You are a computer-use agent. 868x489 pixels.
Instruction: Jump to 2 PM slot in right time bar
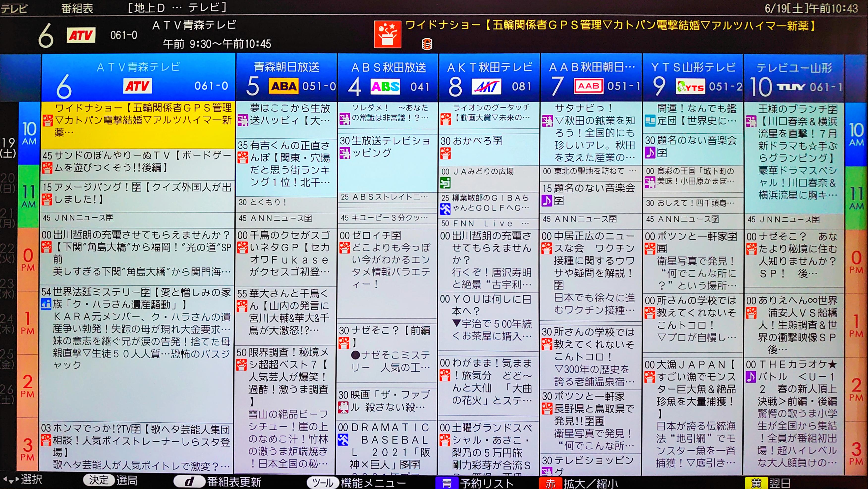point(857,390)
